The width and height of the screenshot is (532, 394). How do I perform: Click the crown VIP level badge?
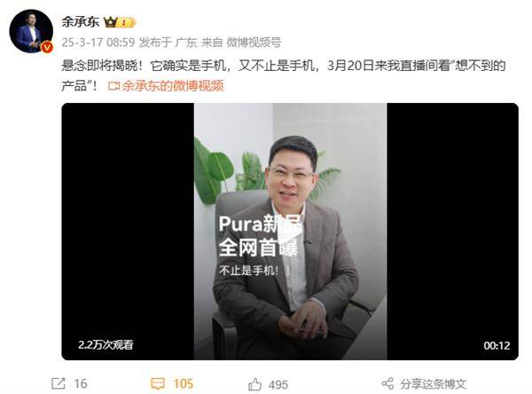coord(120,22)
